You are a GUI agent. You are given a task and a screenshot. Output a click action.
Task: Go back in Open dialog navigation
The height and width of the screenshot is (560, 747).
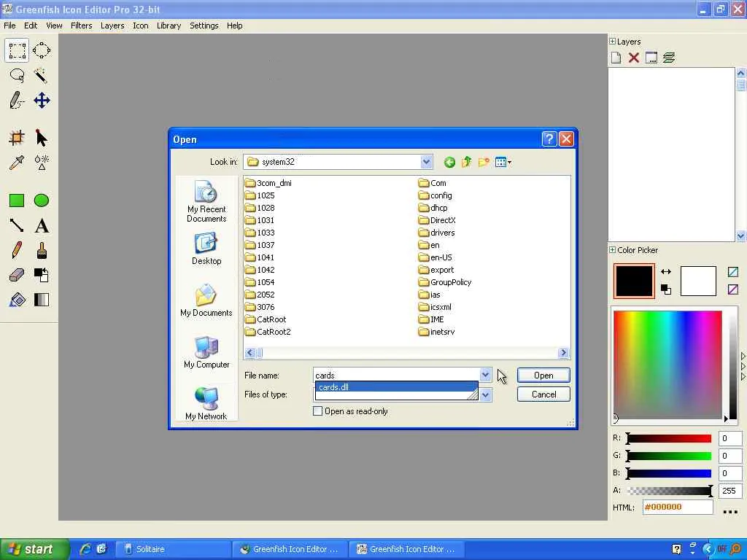coord(449,163)
